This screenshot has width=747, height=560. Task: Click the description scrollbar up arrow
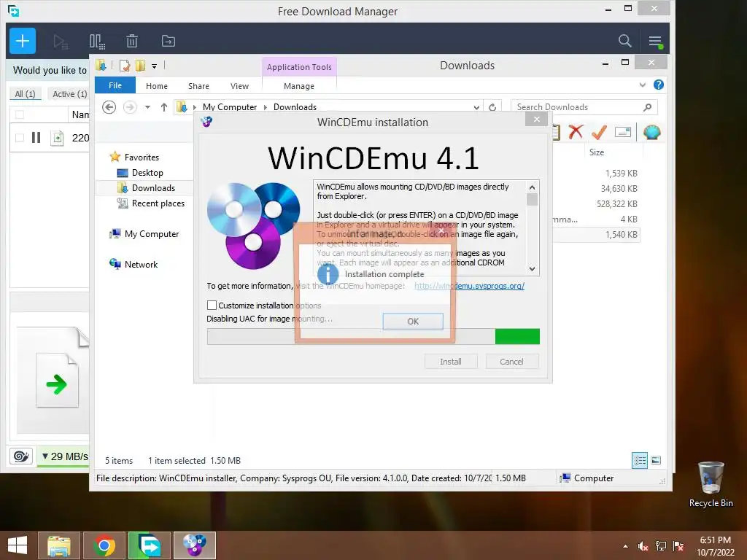coord(532,187)
